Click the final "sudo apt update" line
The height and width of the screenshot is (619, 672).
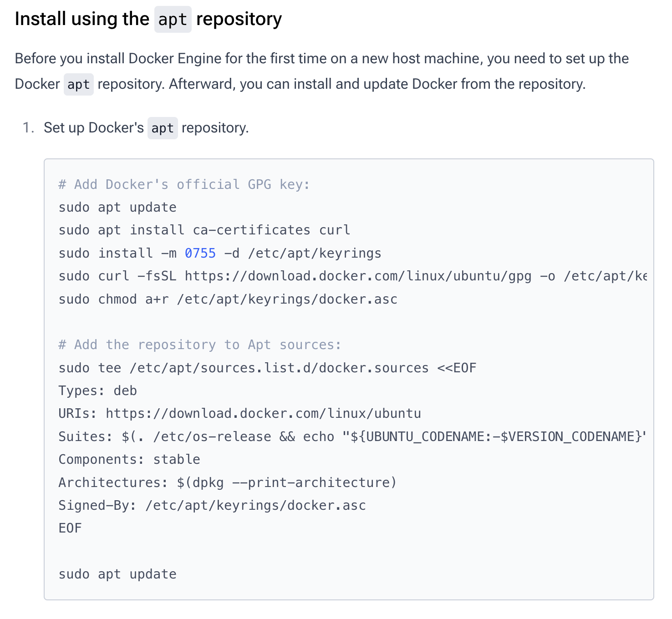(x=117, y=574)
